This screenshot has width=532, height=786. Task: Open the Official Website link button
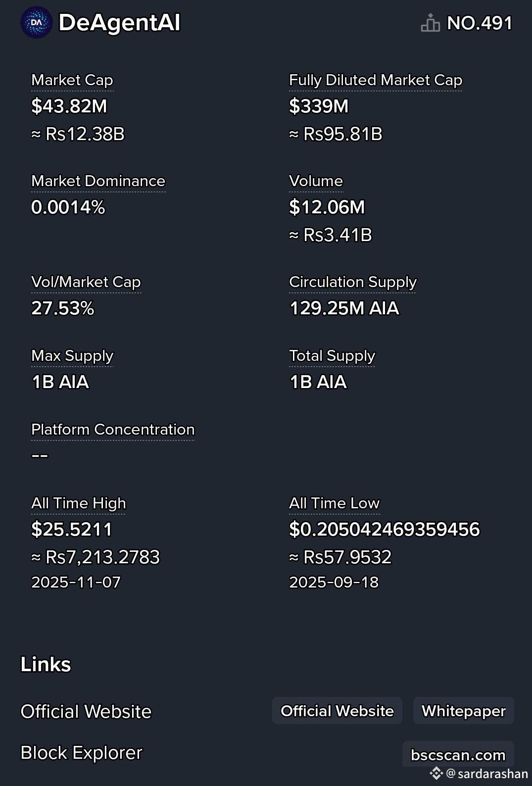(x=337, y=711)
